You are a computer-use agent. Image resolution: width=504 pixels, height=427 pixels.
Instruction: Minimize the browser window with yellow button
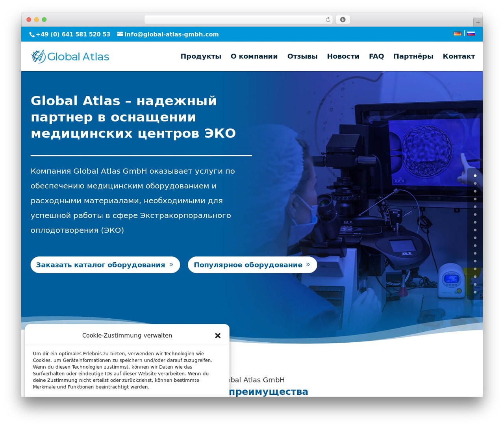[37, 20]
